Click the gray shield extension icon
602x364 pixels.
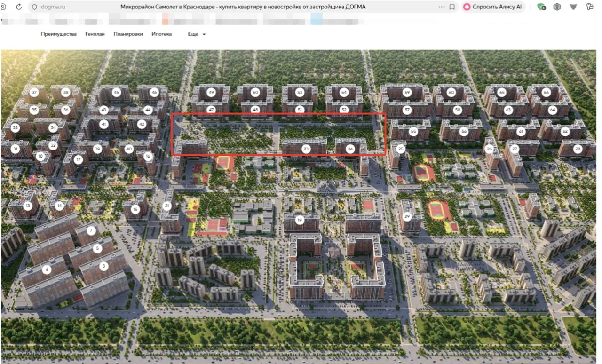click(557, 7)
